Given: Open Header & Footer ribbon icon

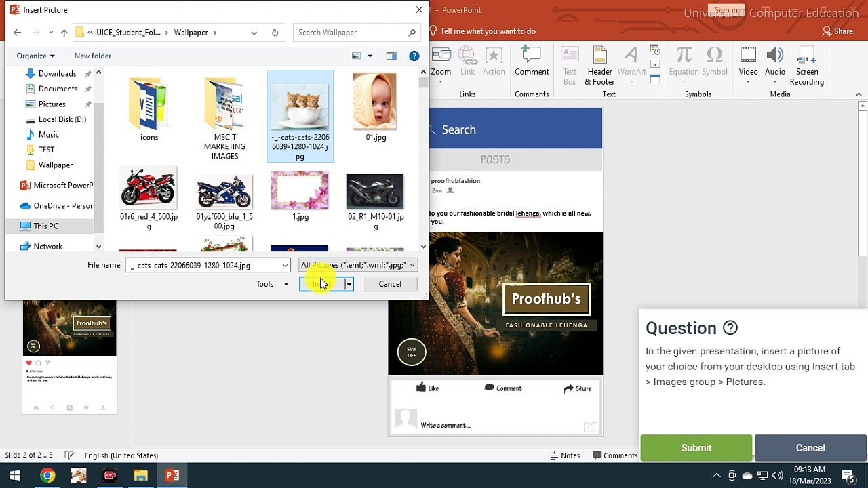Looking at the screenshot, I should (x=599, y=66).
